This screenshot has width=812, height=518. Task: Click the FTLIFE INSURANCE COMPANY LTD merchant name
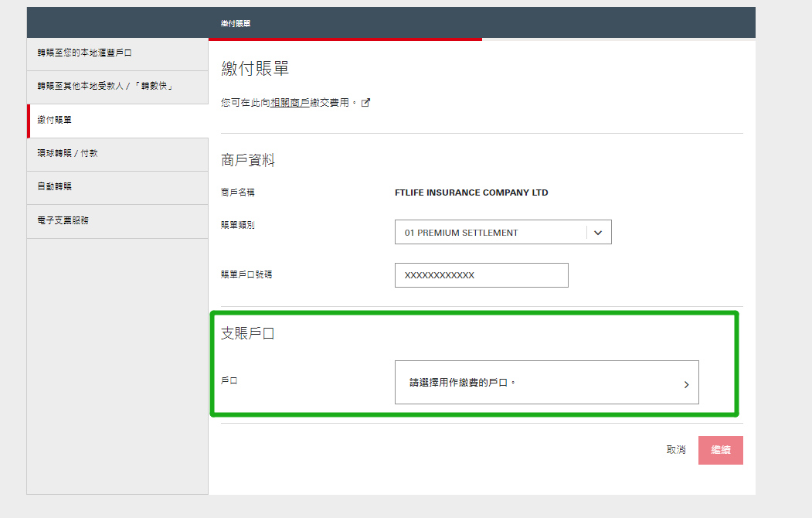coord(471,193)
